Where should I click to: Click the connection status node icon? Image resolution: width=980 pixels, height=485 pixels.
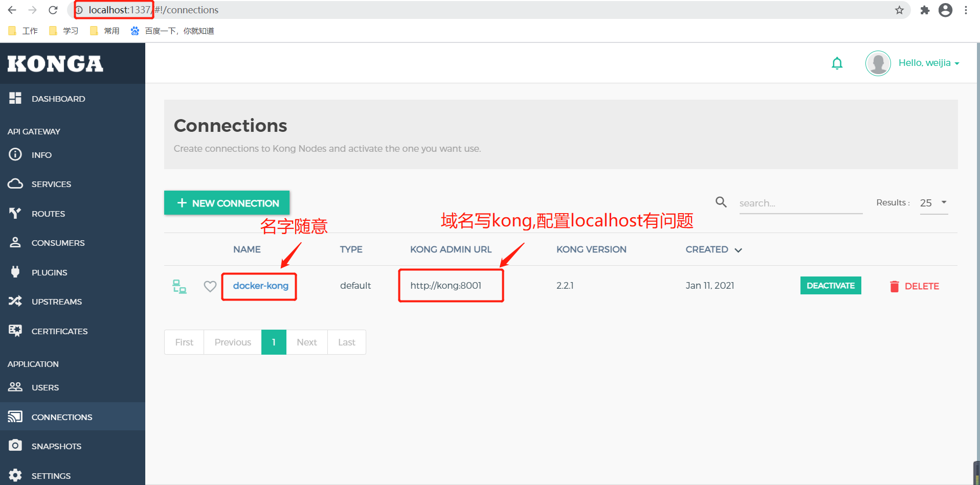coord(180,286)
